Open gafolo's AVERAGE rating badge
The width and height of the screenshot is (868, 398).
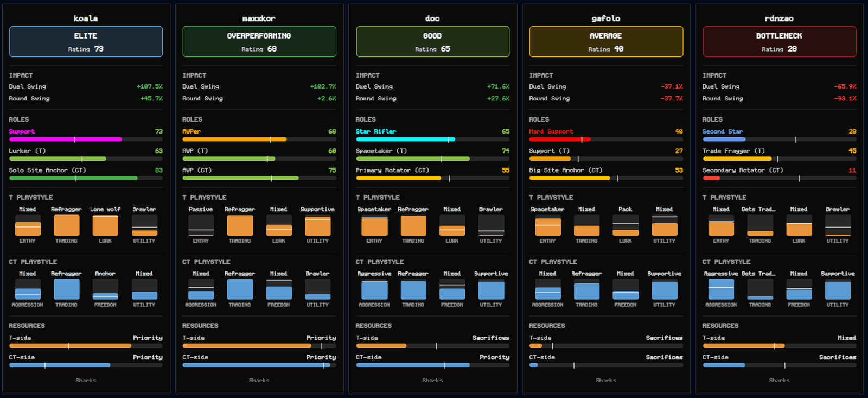pyautogui.click(x=606, y=42)
